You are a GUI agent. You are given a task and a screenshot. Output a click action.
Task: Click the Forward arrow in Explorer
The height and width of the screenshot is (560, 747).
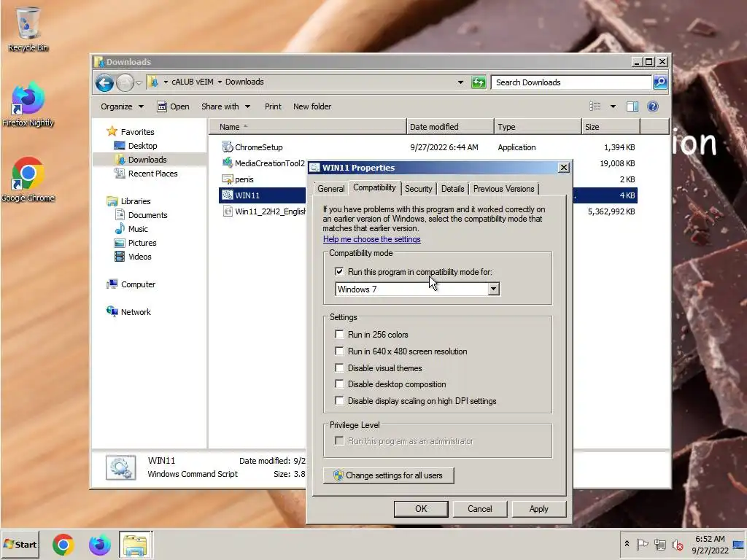[125, 83]
